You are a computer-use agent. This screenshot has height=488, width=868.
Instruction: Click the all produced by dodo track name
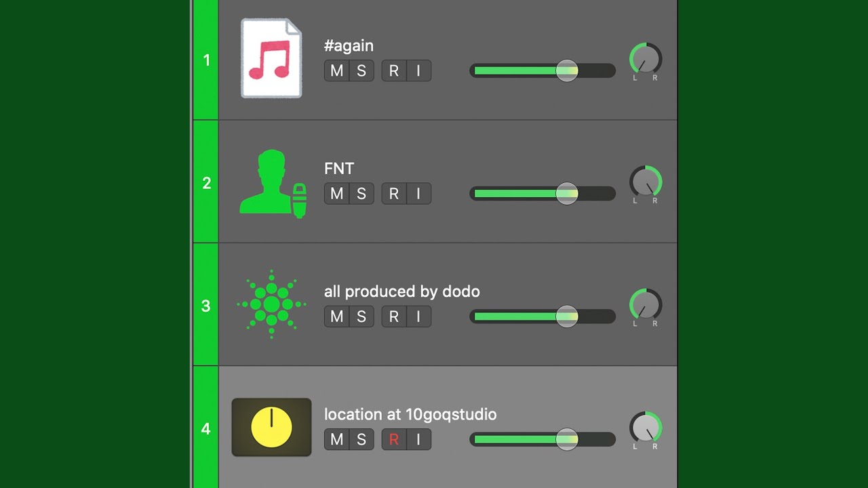coord(401,291)
